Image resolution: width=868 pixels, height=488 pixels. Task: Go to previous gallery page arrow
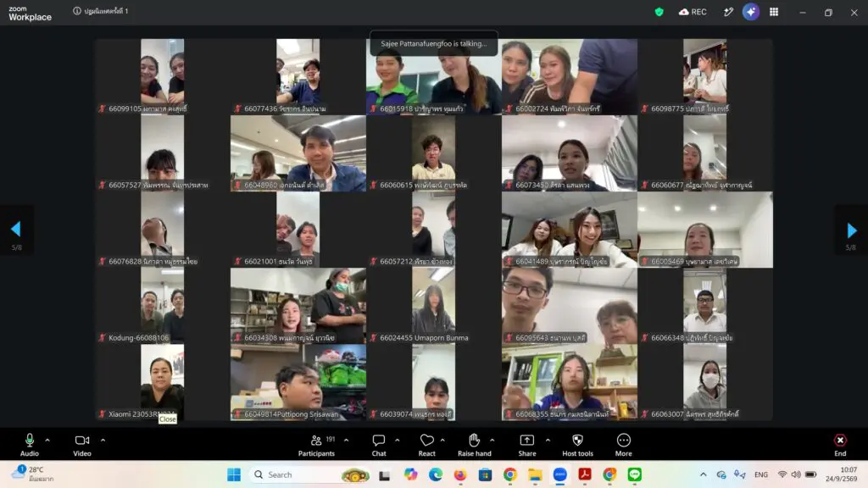(x=16, y=229)
